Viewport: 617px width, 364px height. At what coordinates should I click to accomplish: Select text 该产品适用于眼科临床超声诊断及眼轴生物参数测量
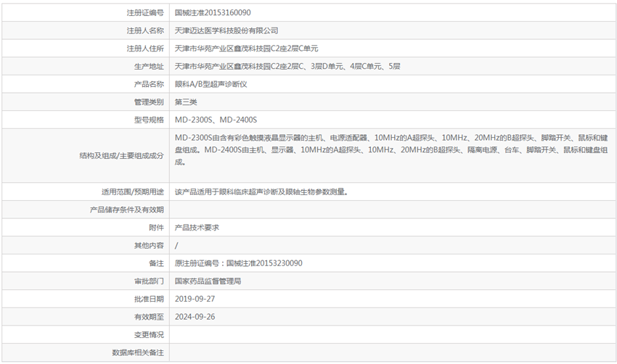tap(261, 192)
